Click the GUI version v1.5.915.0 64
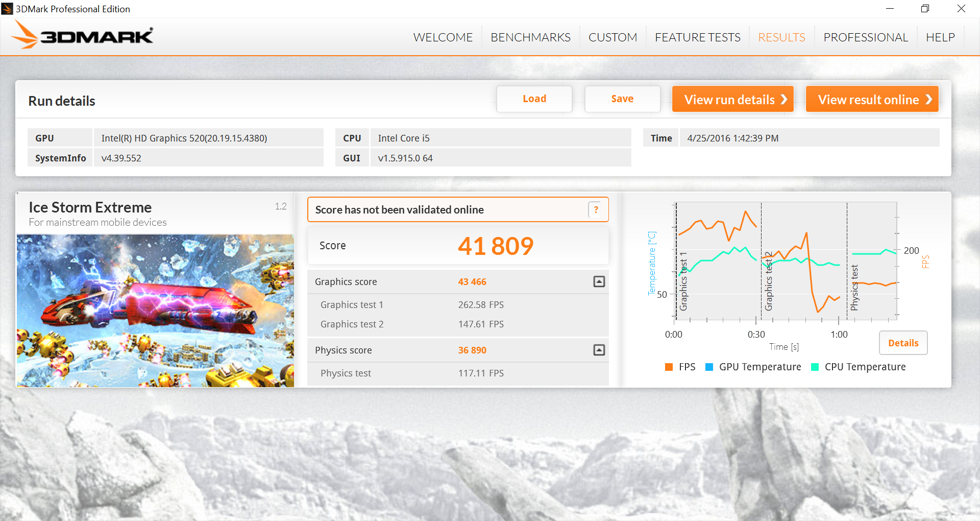Image resolution: width=980 pixels, height=521 pixels. [405, 158]
